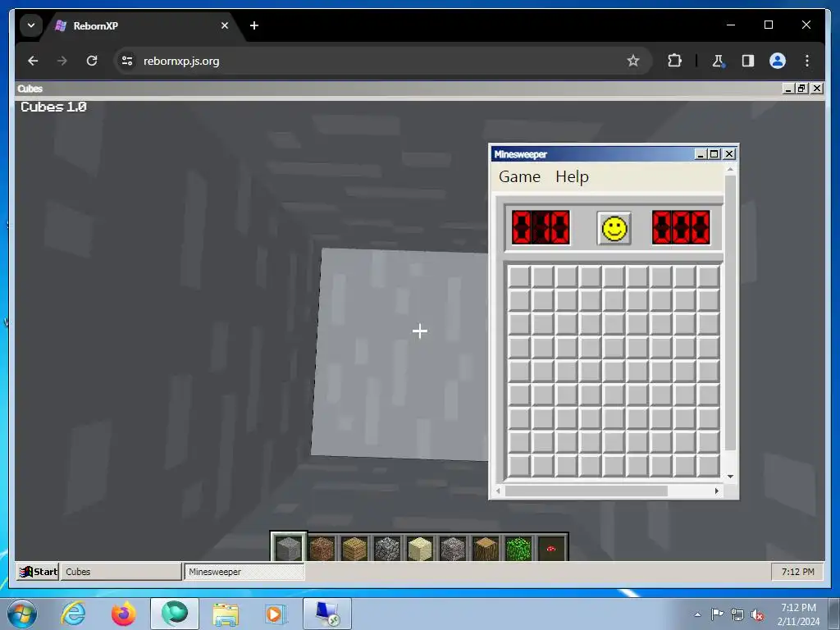840x630 pixels.
Task: Maximize the Minesweeper window
Action: (714, 154)
